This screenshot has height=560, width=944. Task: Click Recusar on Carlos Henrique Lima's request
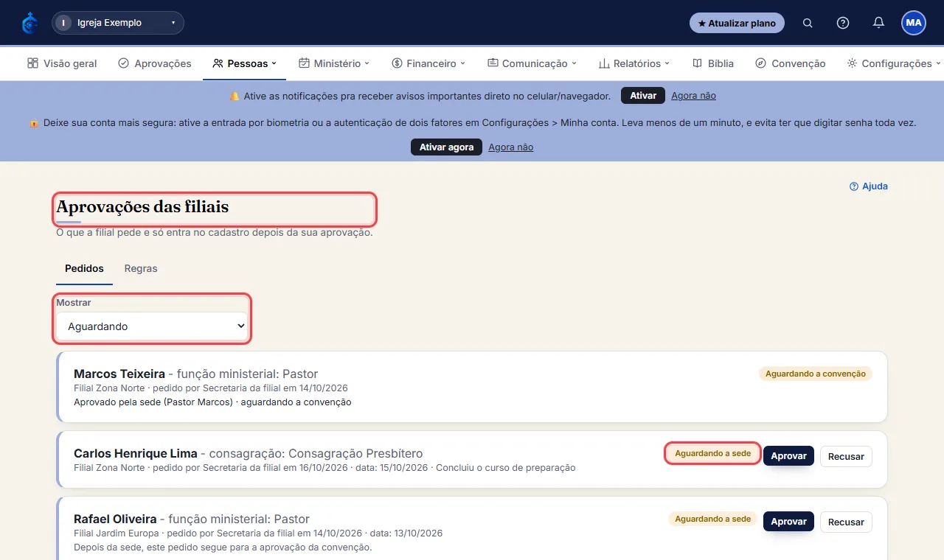click(846, 457)
